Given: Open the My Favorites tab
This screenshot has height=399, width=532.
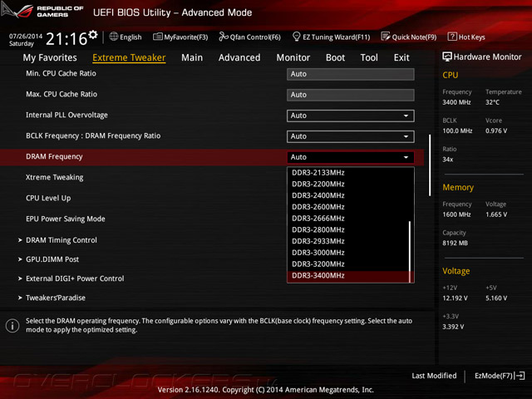Looking at the screenshot, I should pyautogui.click(x=50, y=57).
